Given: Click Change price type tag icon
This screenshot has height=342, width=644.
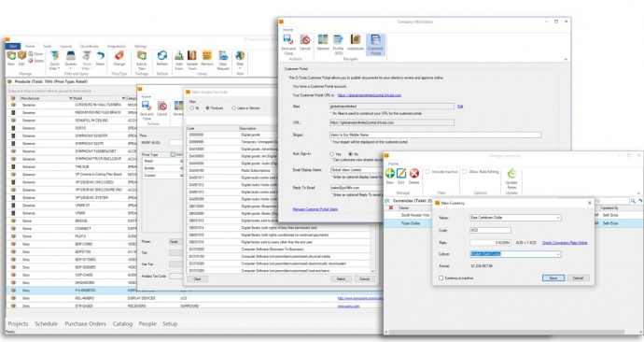Looking at the screenshot, I should [119, 56].
